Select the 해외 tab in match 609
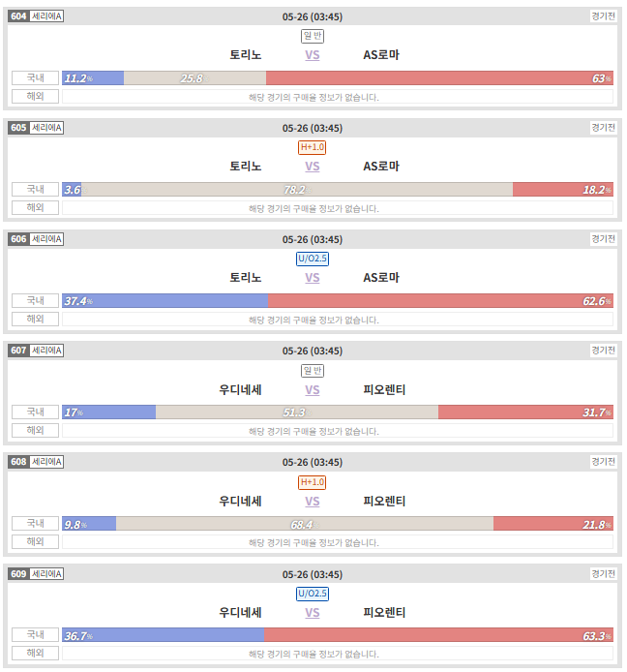This screenshot has height=672, width=627. 35,654
